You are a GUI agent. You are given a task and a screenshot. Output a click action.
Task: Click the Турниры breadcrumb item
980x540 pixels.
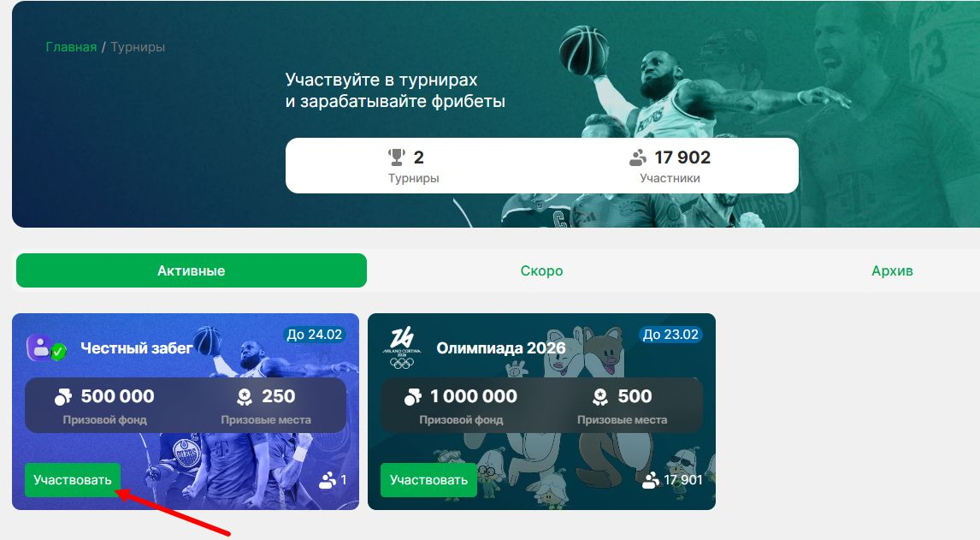coord(139,47)
